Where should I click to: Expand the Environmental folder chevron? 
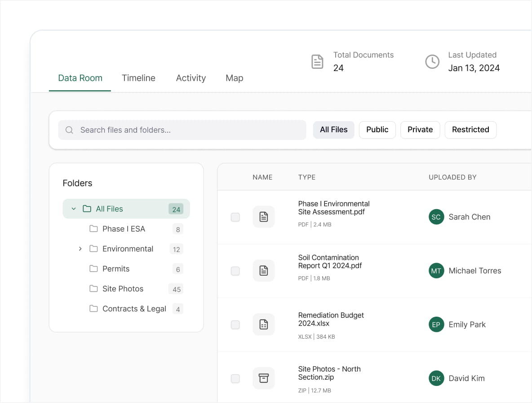pos(80,249)
